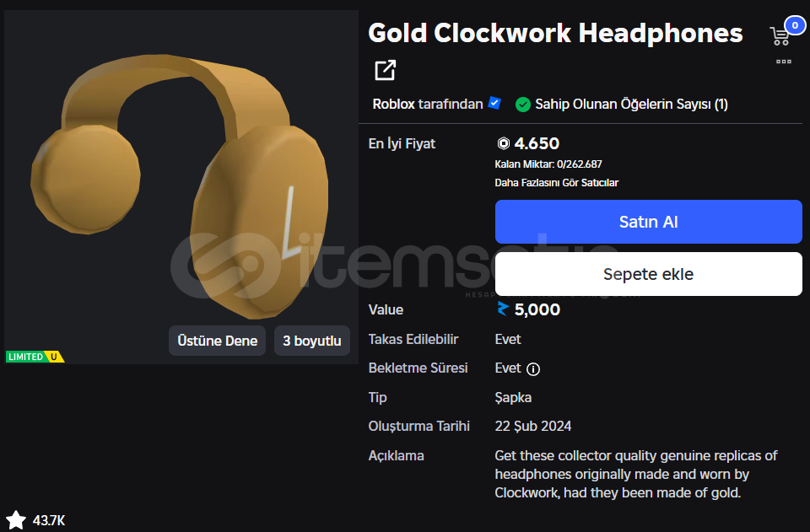The width and height of the screenshot is (810, 532).
Task: Click the three-dot more options menu
Action: 784,62
